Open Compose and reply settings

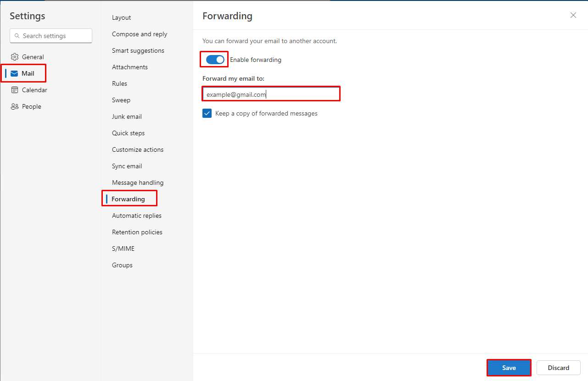(140, 34)
